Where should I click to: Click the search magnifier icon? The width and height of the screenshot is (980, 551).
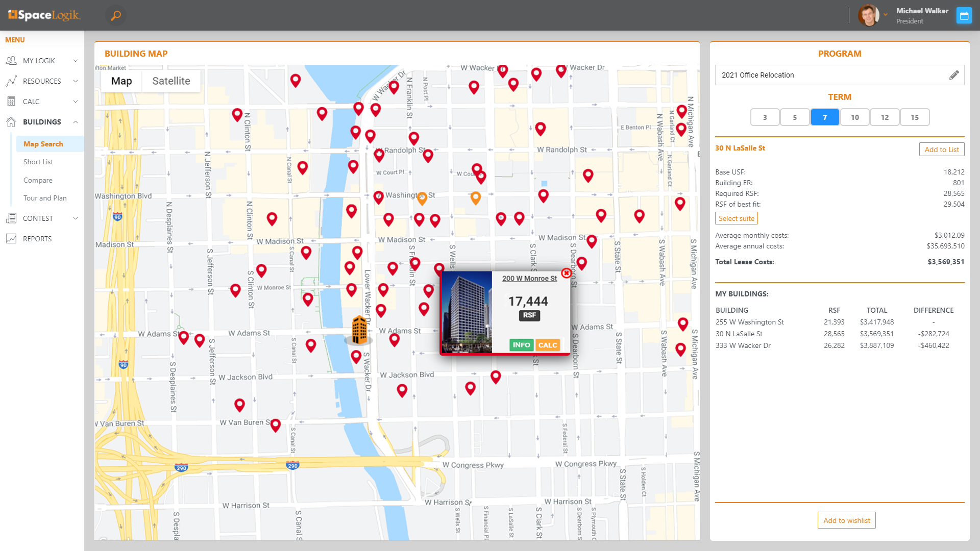(116, 15)
